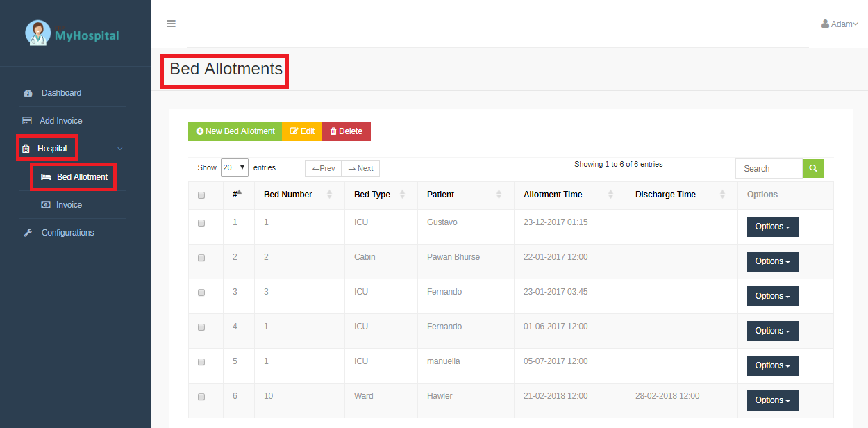Click allotment time 05-07-2017 12:00
868x428 pixels.
[x=556, y=361]
